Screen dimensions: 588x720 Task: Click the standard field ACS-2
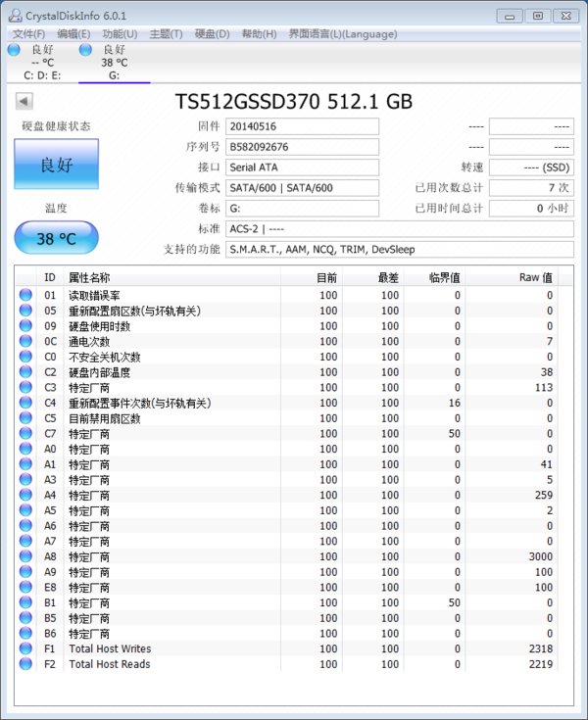coord(400,228)
